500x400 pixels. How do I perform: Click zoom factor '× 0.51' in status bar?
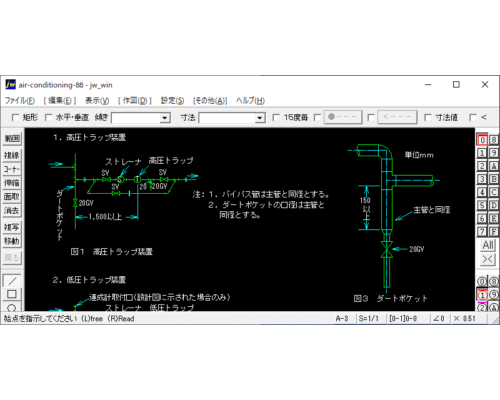[x=465, y=319]
